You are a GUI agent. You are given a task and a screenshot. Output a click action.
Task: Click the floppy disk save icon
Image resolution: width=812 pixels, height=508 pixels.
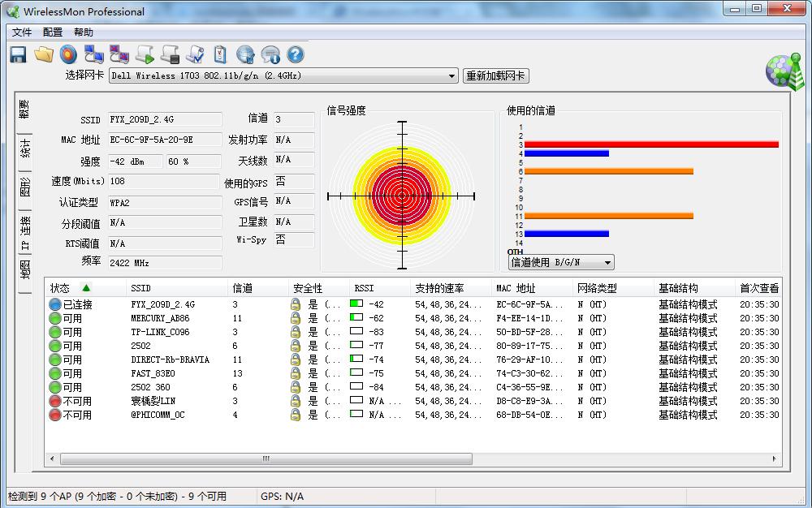[x=18, y=54]
